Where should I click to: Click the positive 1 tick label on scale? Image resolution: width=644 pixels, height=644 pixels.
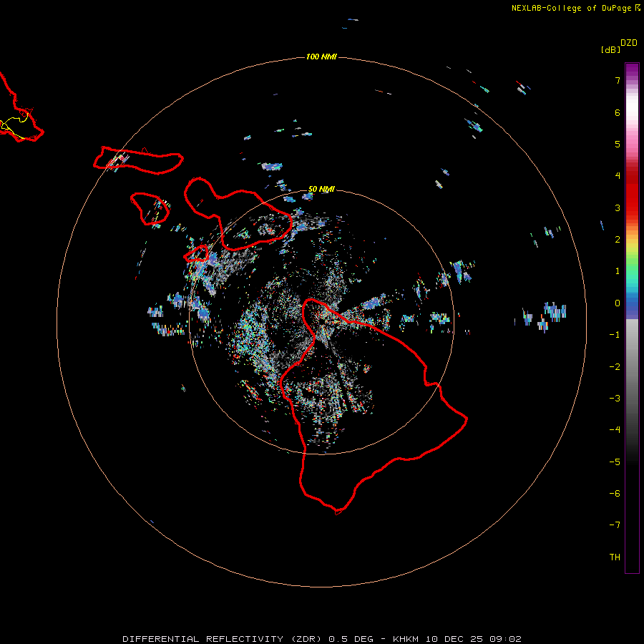pos(618,271)
